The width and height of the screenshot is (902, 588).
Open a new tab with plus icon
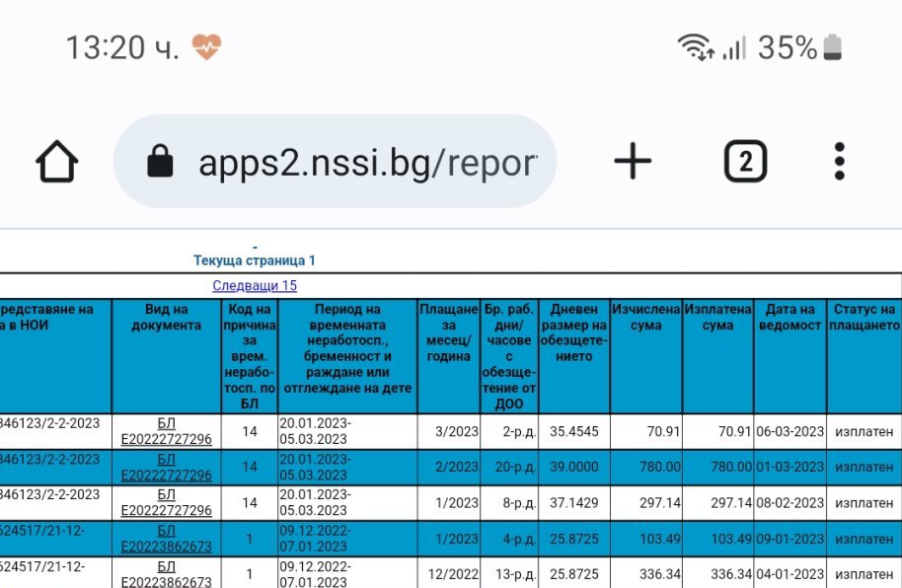coord(633,161)
